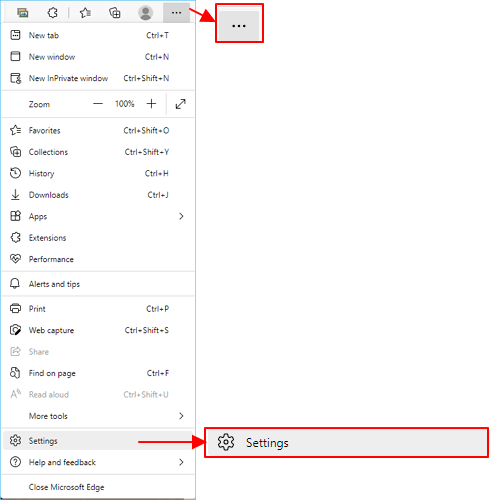Select Find on page
The width and height of the screenshot is (499, 500).
pyautogui.click(x=98, y=373)
